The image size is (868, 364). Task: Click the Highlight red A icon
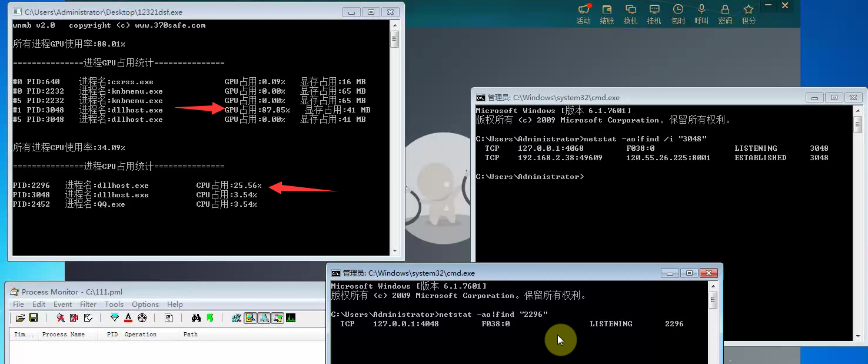[x=128, y=318]
